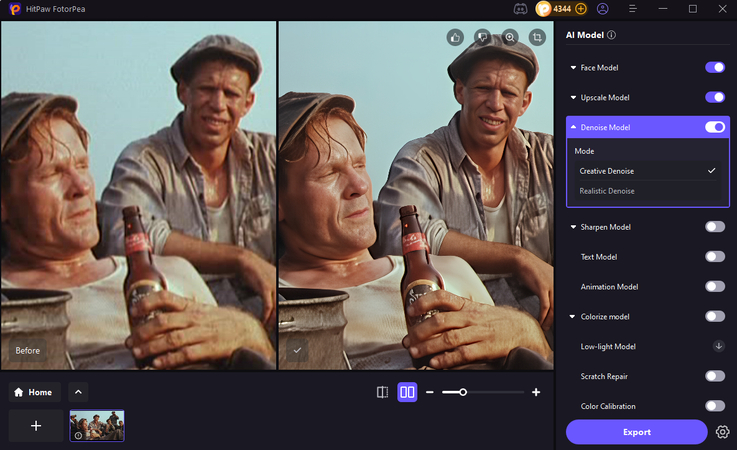The image size is (737, 450).
Task: Enable the Color Calibration switch
Action: point(715,406)
